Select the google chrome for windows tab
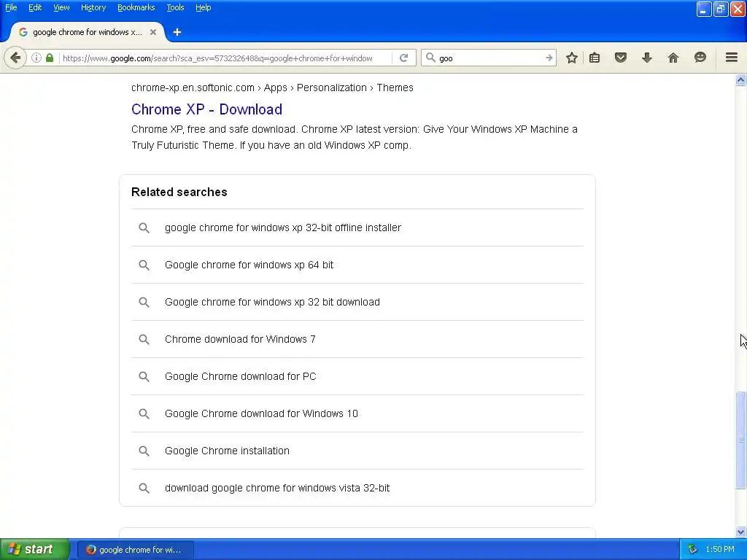Screen dimensions: 747x560 pos(88,32)
